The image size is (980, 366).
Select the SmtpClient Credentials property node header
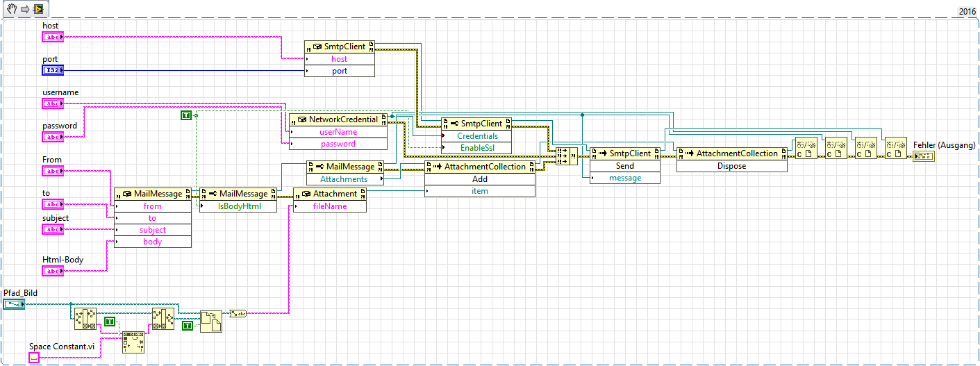coord(477,124)
